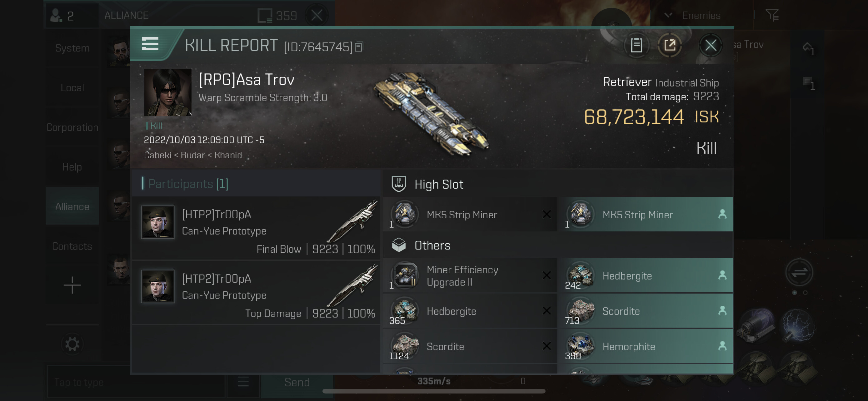Copy the kill report ID
This screenshot has height=401, width=868.
[x=359, y=47]
